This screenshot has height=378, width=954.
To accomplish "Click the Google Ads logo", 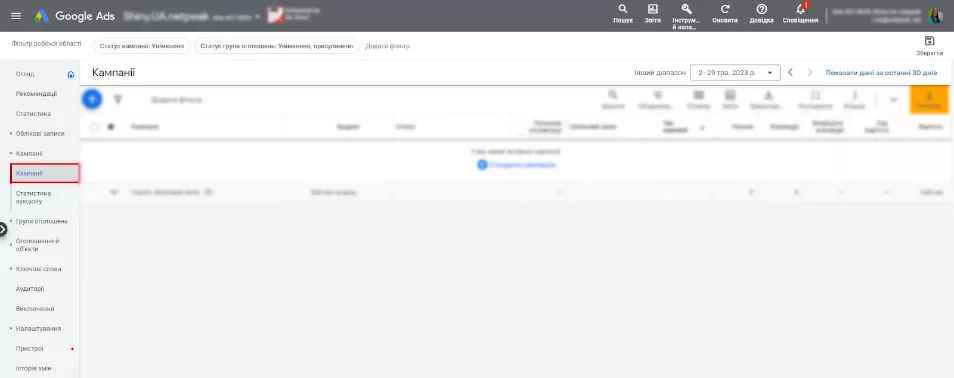I will pos(74,16).
